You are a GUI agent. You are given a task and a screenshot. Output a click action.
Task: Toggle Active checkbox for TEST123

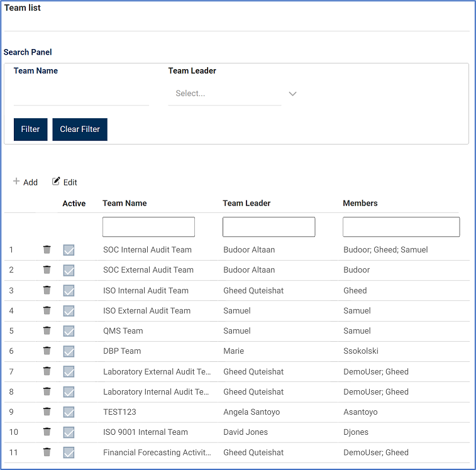[69, 412]
